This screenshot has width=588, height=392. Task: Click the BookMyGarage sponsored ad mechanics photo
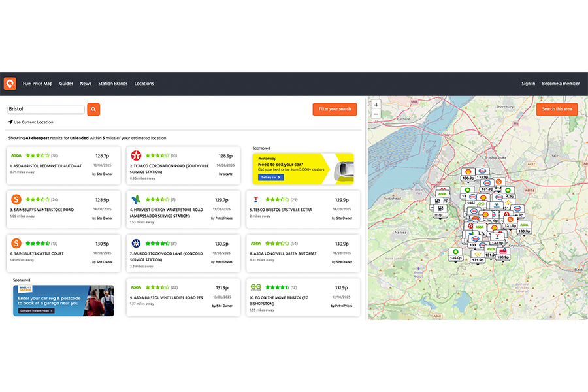point(100,301)
